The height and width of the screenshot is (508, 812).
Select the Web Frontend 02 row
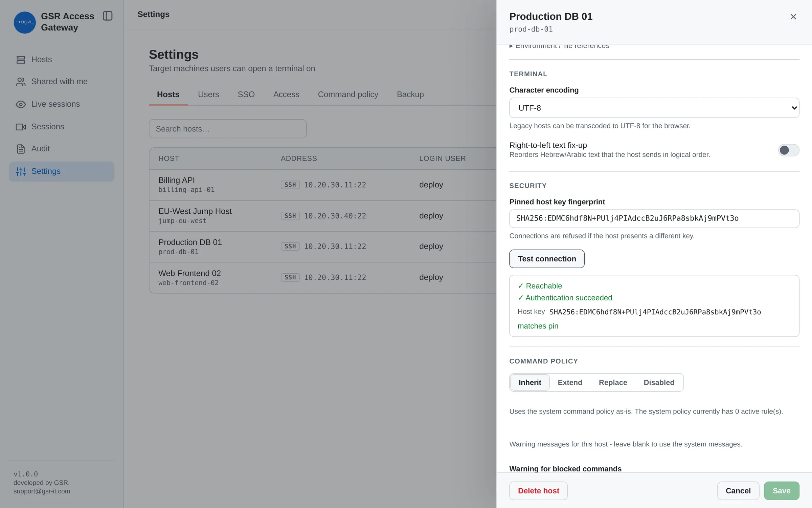pos(322,278)
